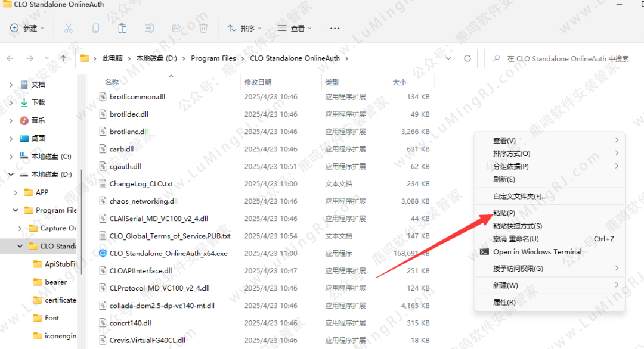Go up one folder level

click(63, 58)
